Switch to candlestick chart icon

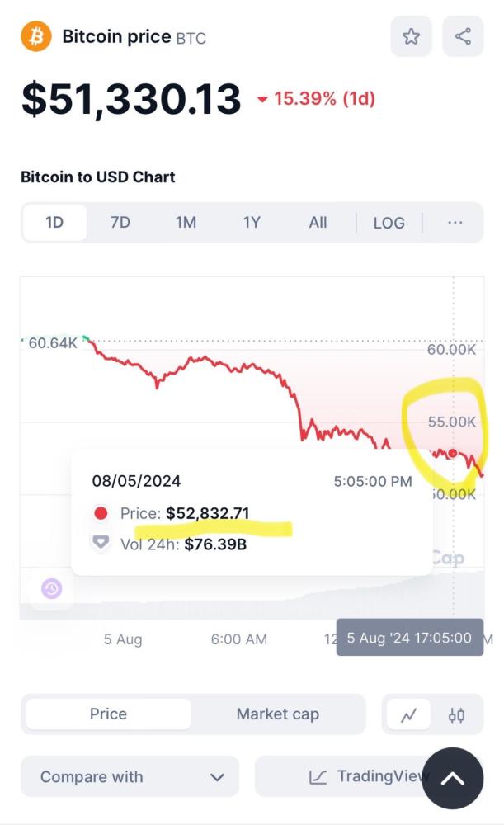tap(456, 715)
